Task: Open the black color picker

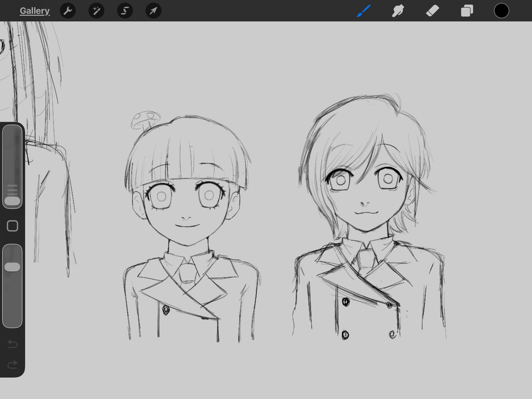Action: [501, 11]
